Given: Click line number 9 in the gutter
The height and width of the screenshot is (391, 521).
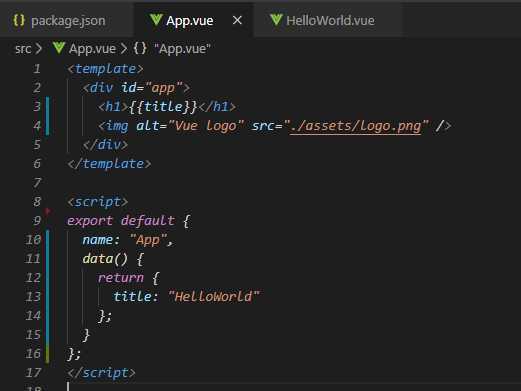Looking at the screenshot, I should click(x=37, y=221).
